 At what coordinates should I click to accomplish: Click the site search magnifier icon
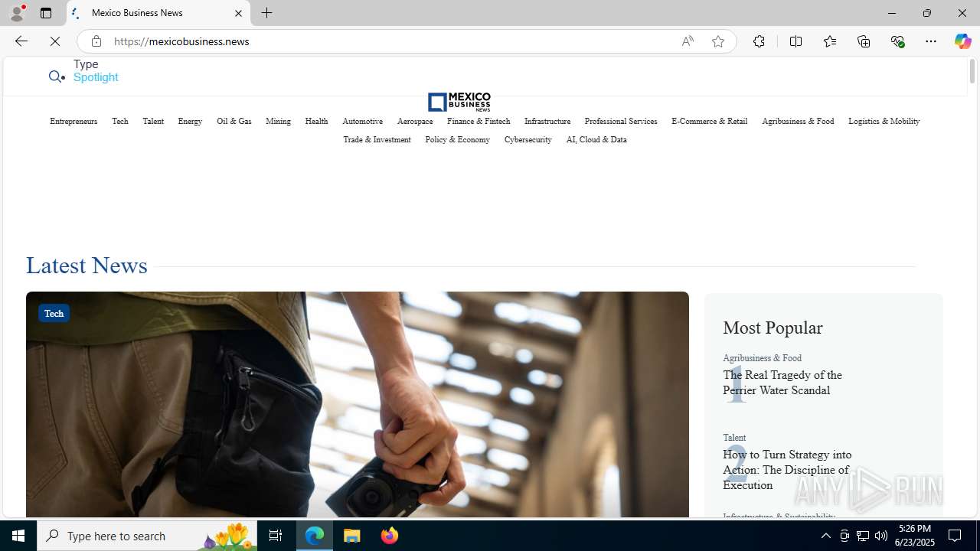(57, 77)
